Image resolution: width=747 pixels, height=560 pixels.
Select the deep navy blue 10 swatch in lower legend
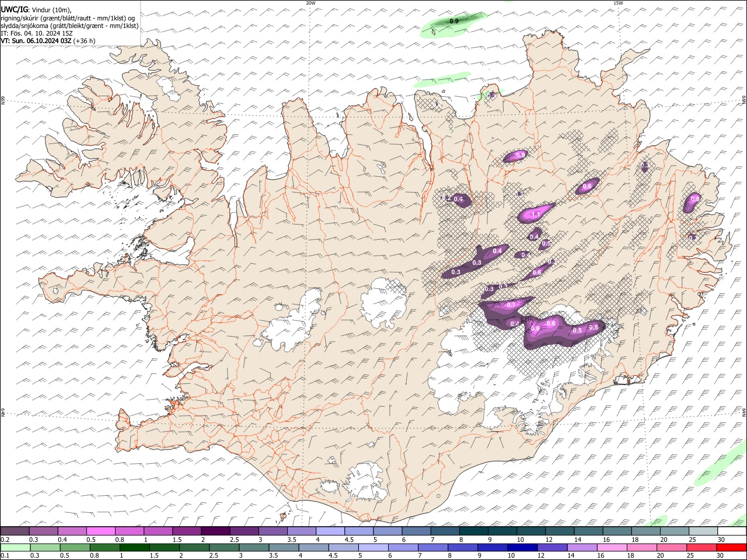tap(523, 548)
